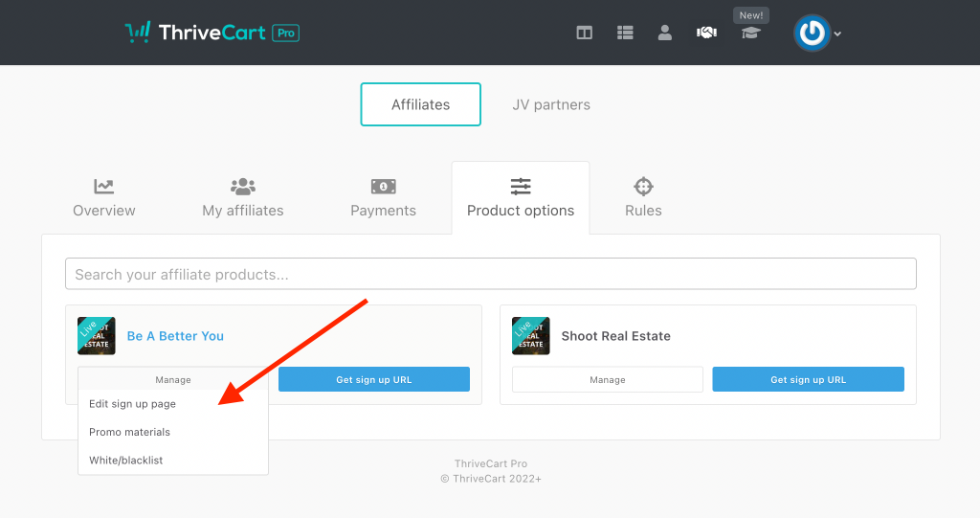Click the New! badge in header
The height and width of the screenshot is (518, 980).
[x=751, y=15]
